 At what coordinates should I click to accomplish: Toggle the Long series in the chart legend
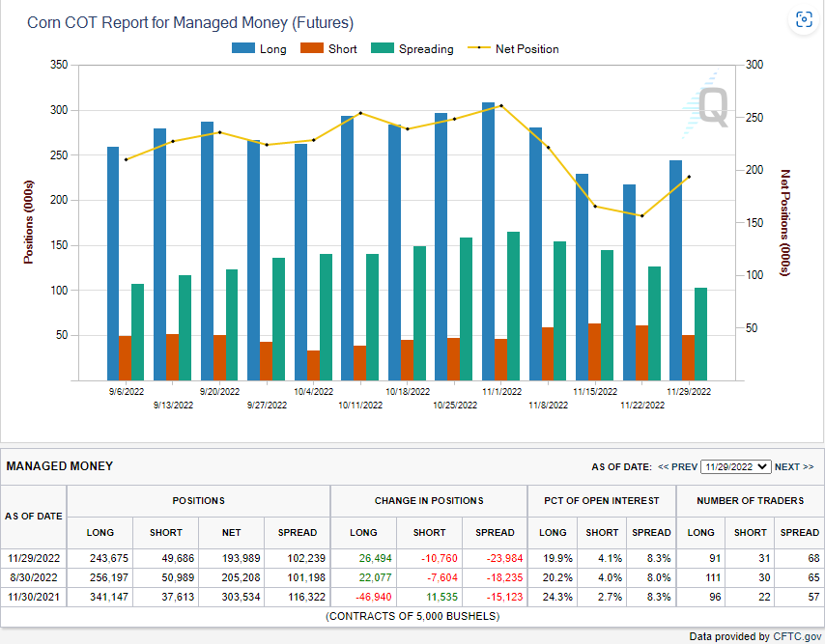pyautogui.click(x=260, y=49)
